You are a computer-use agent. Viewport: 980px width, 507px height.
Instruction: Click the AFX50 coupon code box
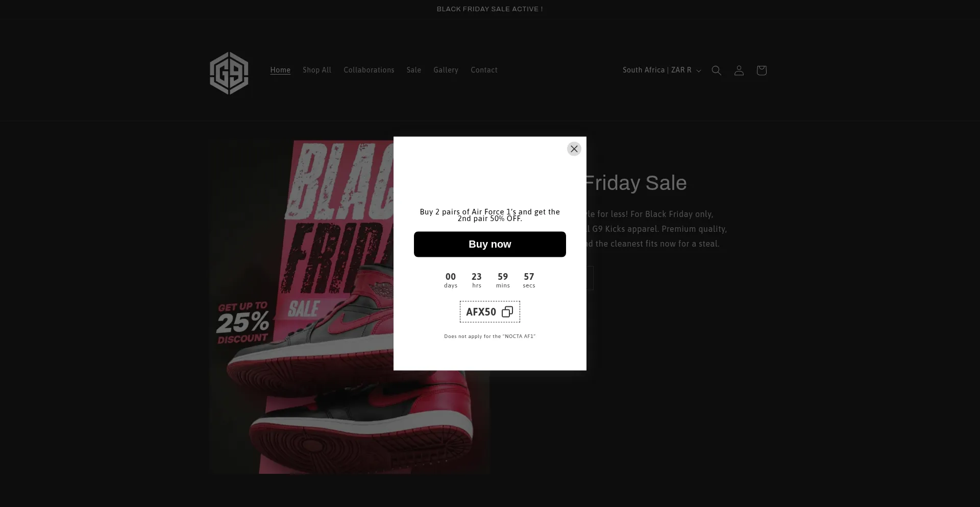481,312
